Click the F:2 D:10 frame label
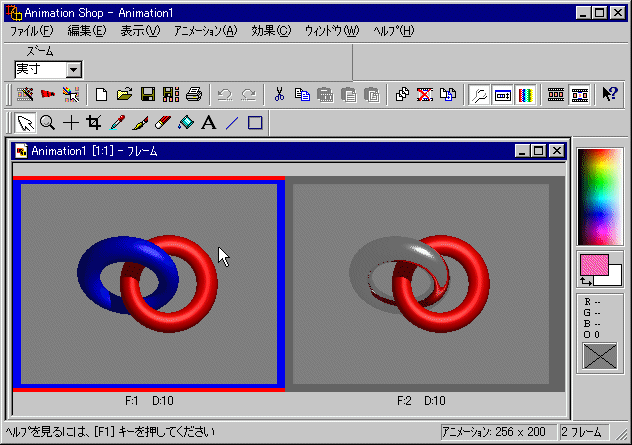This screenshot has height=445, width=632. coord(421,401)
